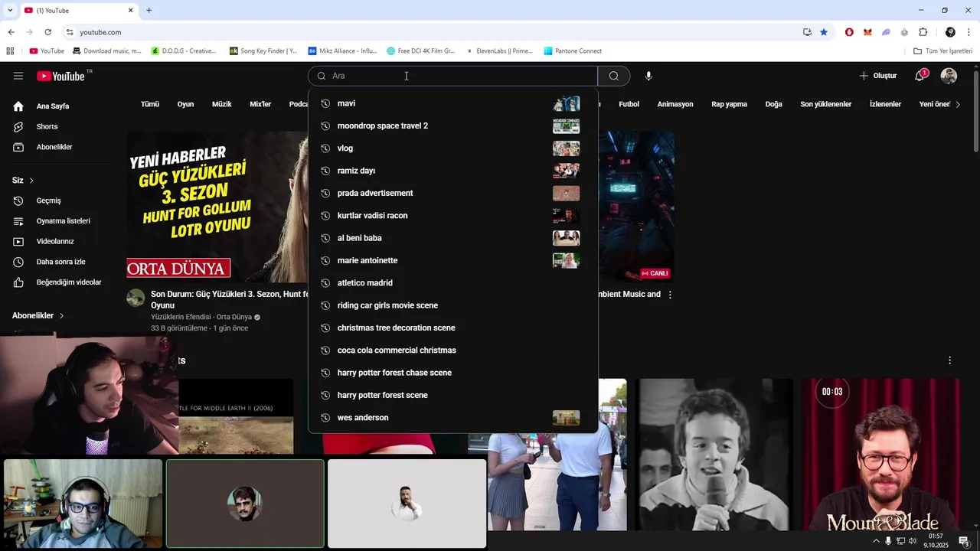This screenshot has height=551, width=980.
Task: Open the Mount & Blade short thumbnail
Action: click(x=880, y=455)
